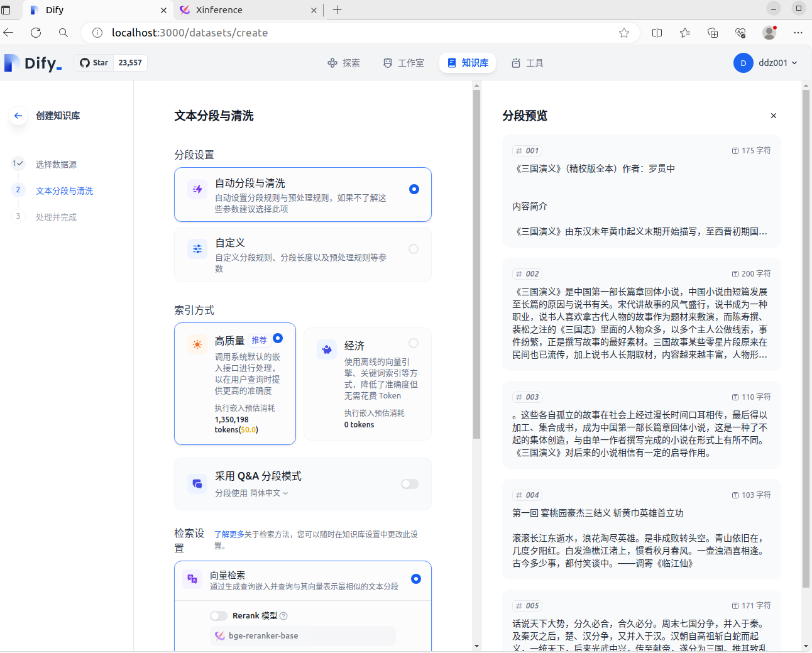This screenshot has height=653, width=812.
Task: Switch to 知识库 tab
Action: point(468,63)
